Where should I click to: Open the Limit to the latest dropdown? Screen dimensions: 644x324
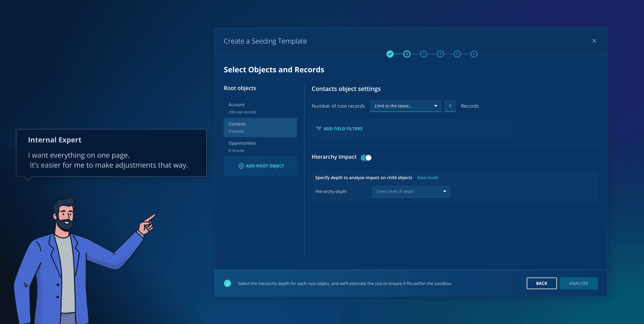click(x=405, y=106)
